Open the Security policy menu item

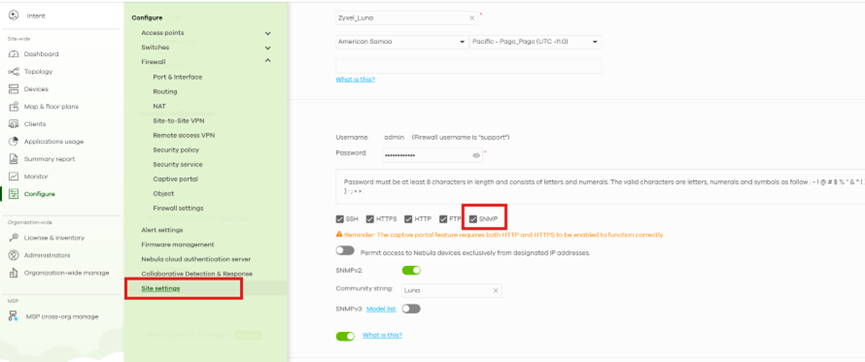pyautogui.click(x=176, y=150)
